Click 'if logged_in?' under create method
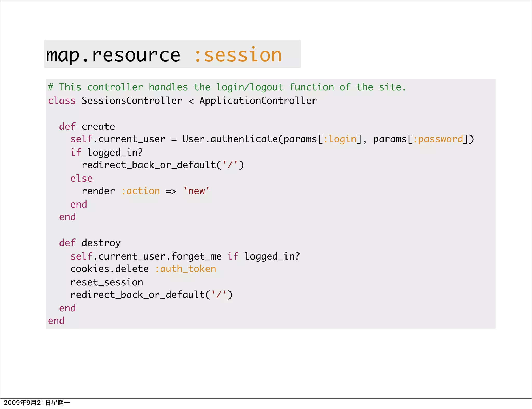 (x=107, y=153)
